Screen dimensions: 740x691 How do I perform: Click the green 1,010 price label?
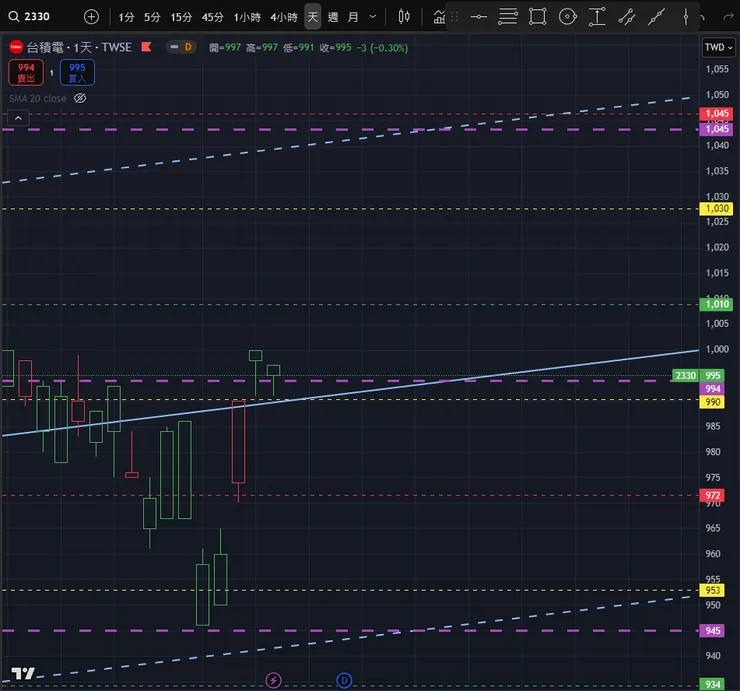tap(716, 304)
